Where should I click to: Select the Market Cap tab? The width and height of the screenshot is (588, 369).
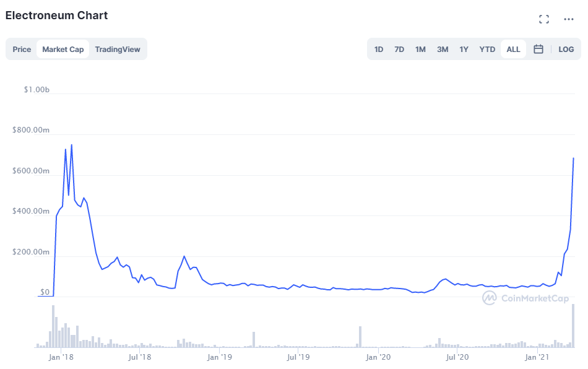point(63,50)
